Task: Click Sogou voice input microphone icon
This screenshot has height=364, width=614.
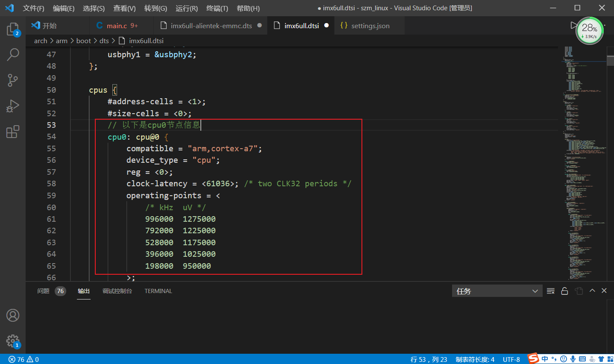Action: 573,359
